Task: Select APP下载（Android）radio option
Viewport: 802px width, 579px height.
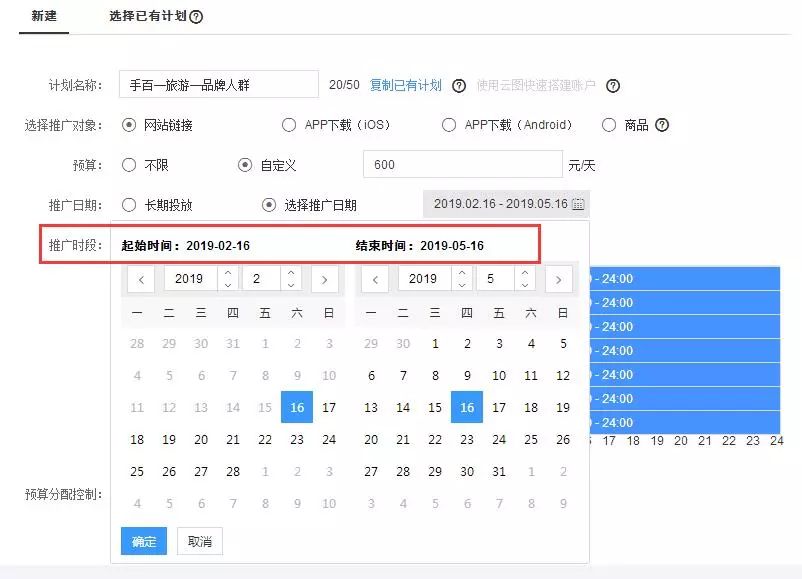Action: click(x=449, y=125)
